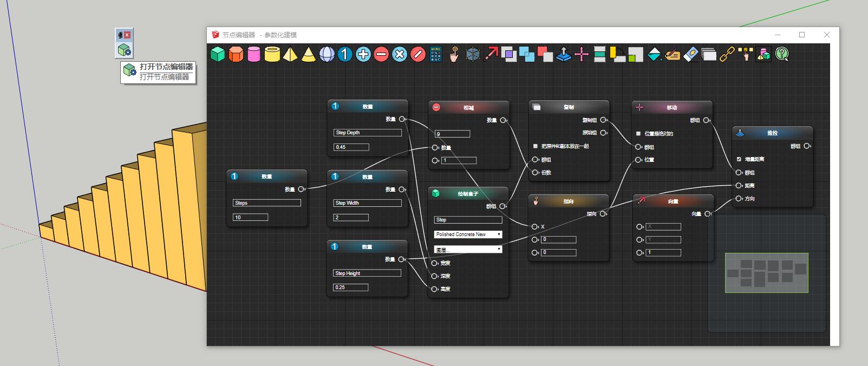Select the 绘制盒子 node title bar
Image resolution: width=868 pixels, height=366 pixels.
click(x=468, y=193)
